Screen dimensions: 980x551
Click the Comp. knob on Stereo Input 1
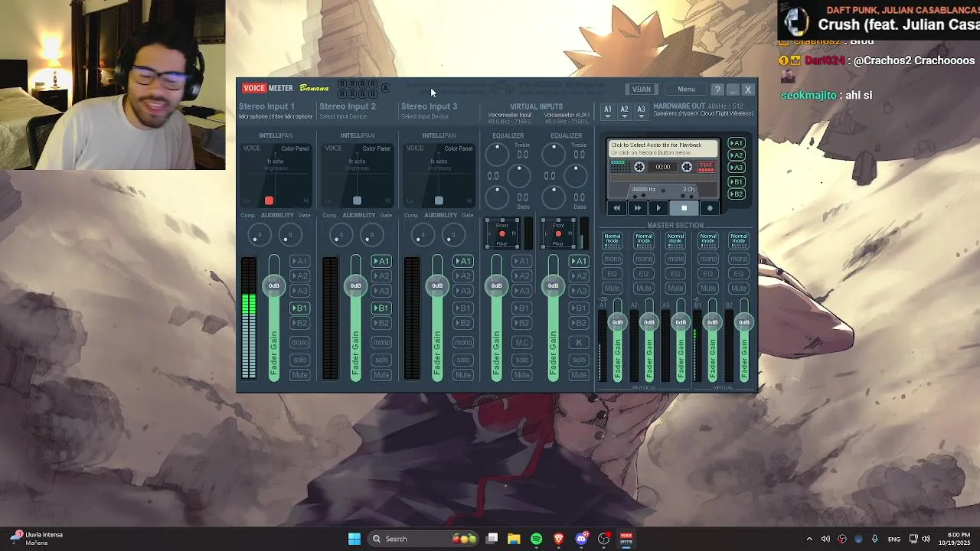[260, 236]
